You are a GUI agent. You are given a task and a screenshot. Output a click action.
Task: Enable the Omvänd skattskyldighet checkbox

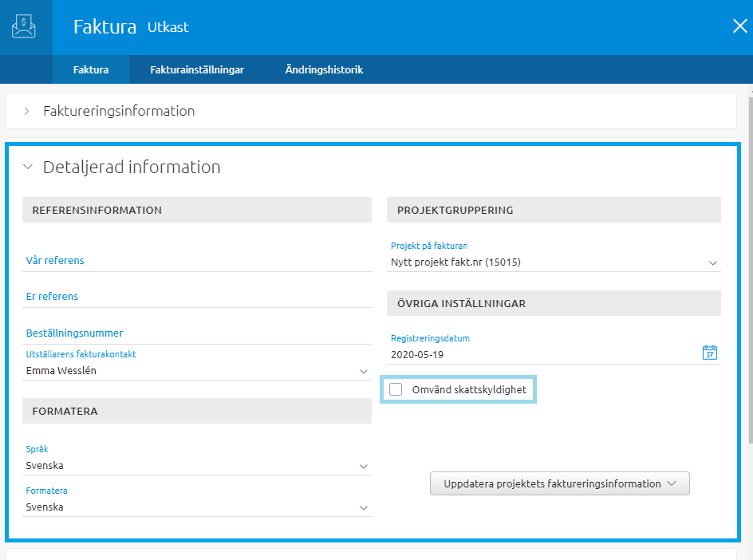point(396,390)
